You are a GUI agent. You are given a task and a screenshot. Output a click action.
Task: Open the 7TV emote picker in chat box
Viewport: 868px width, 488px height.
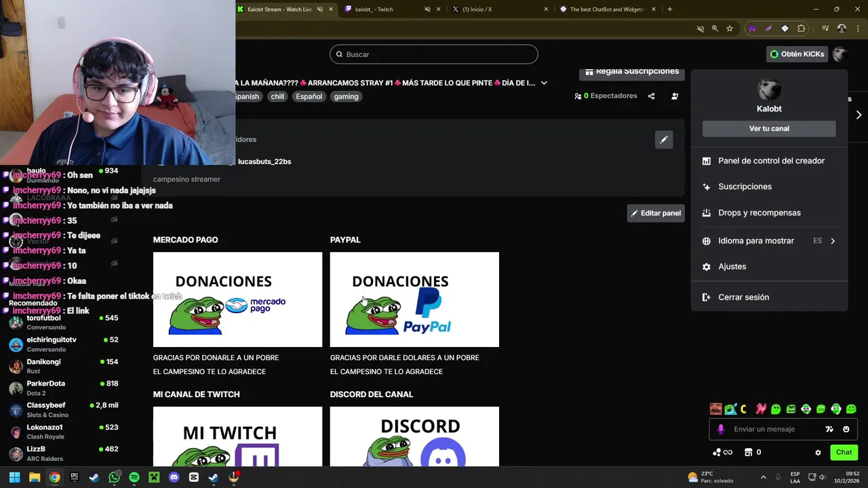(x=829, y=429)
